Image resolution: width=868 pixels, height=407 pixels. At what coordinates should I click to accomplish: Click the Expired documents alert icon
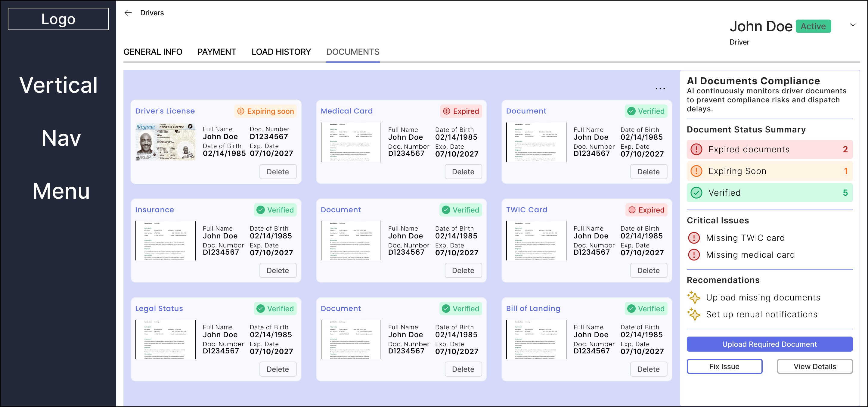[x=696, y=149]
